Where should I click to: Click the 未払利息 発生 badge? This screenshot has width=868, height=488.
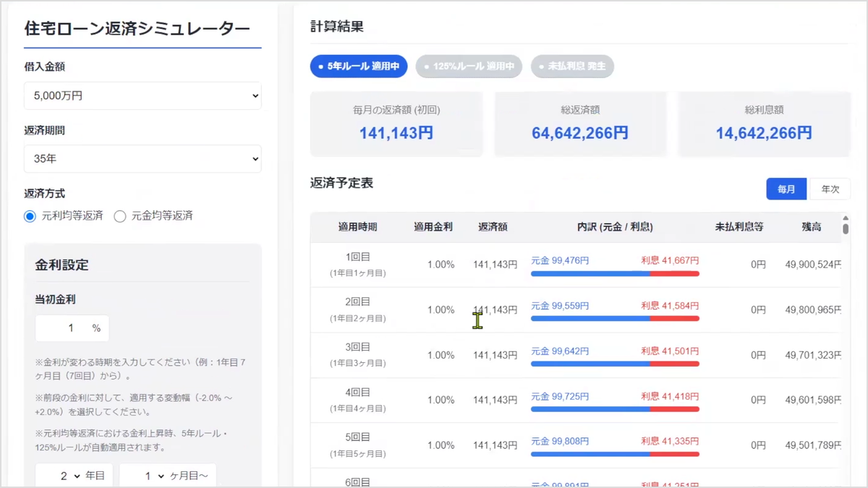(x=572, y=67)
